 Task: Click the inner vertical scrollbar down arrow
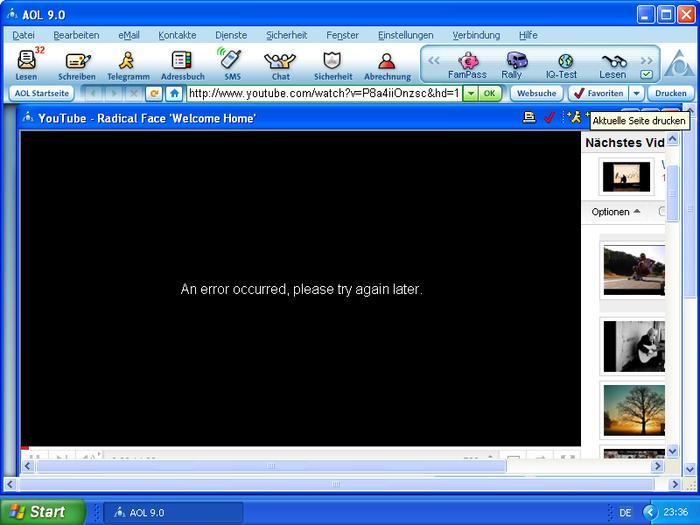click(672, 451)
